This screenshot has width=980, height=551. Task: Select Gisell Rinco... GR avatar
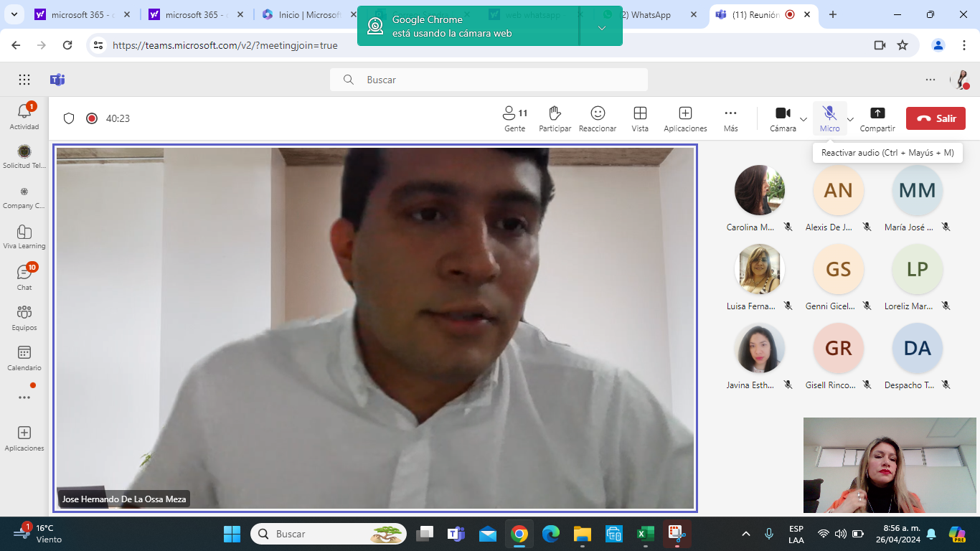pos(838,348)
